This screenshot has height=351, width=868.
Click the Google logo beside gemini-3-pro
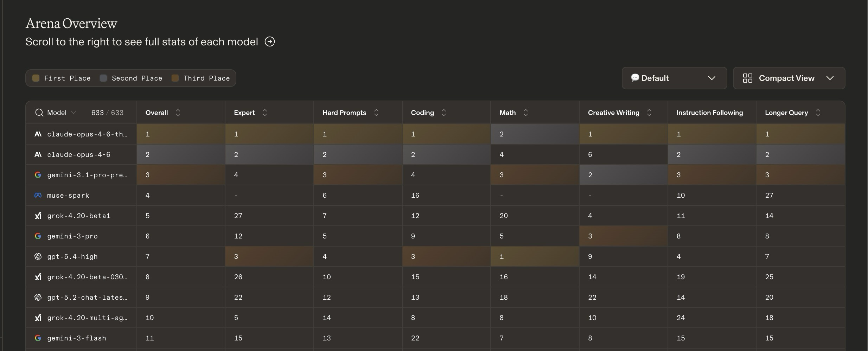[x=38, y=236]
